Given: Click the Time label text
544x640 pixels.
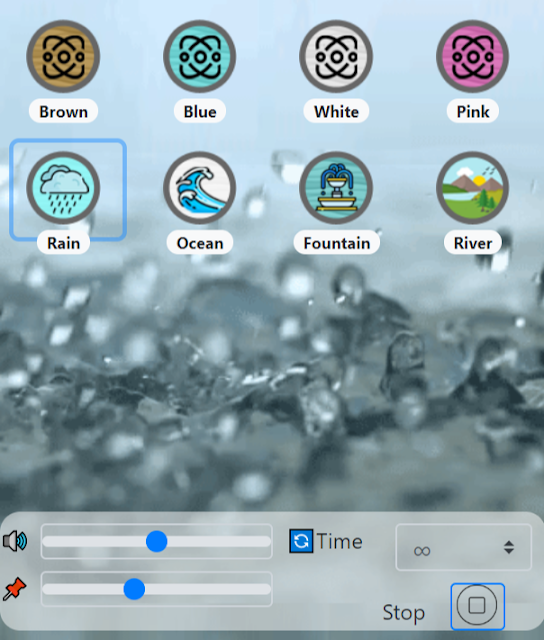Looking at the screenshot, I should (339, 542).
